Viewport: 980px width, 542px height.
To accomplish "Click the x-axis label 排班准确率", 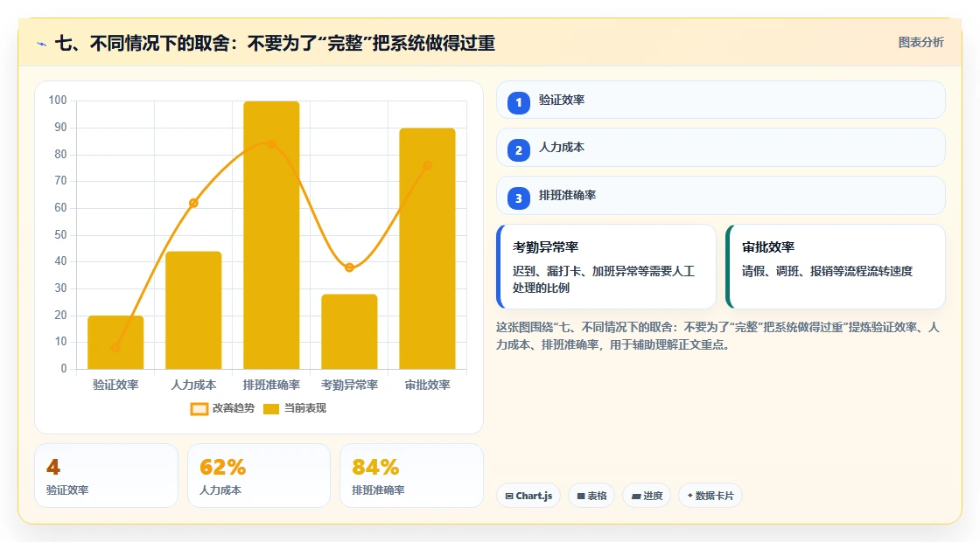I will (271, 385).
